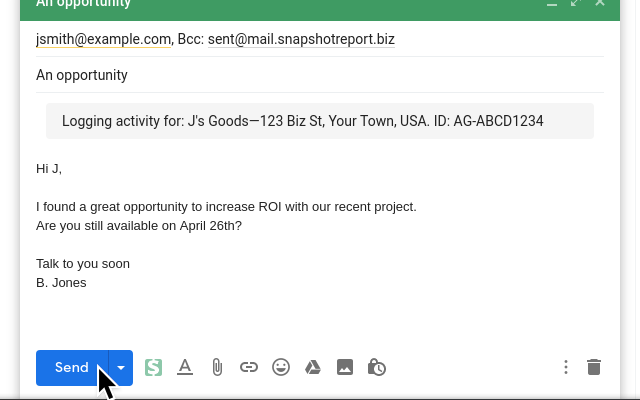Attach files with the paperclip icon
Viewport: 640px width, 400px height.
coord(217,367)
